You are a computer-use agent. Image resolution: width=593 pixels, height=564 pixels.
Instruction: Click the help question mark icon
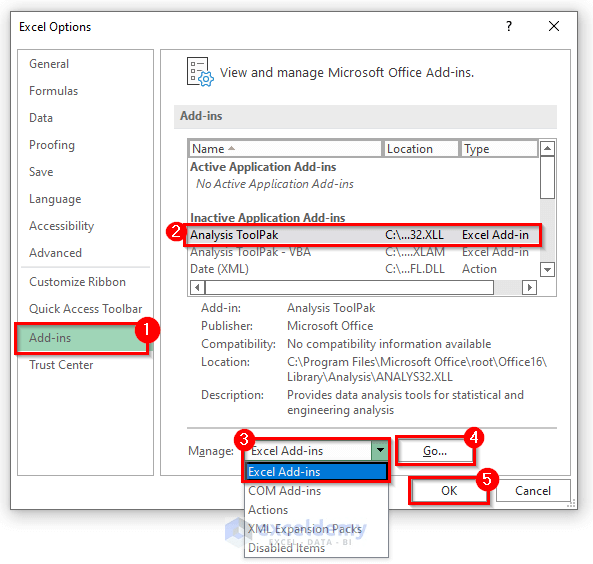[x=509, y=26]
